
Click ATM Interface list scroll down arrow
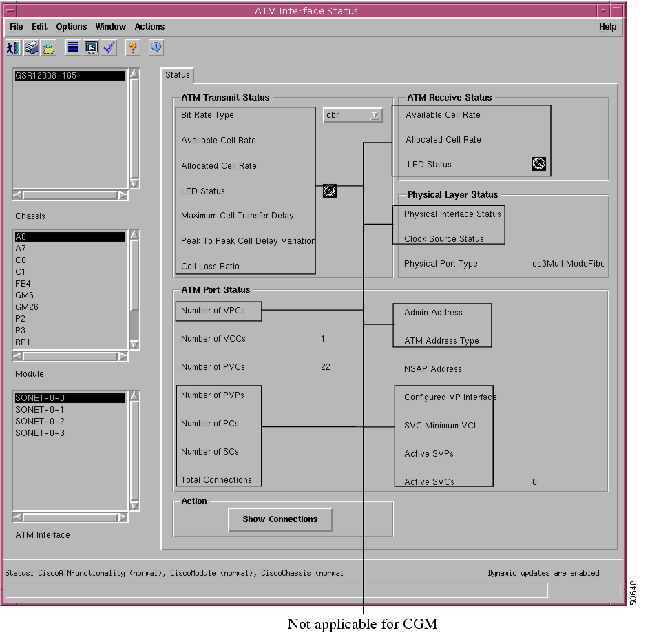coord(134,506)
